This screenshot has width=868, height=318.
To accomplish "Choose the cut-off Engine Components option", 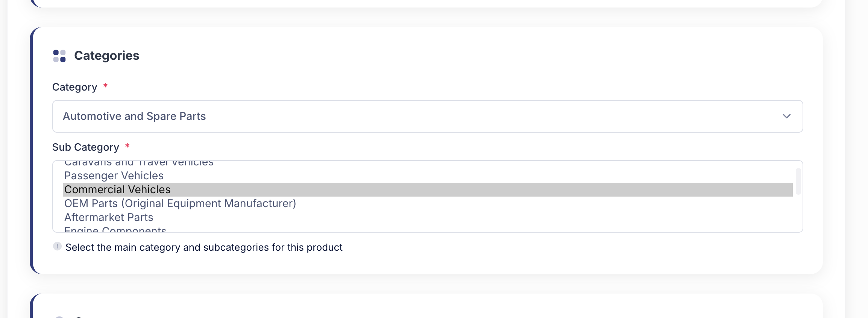I will pos(115,229).
